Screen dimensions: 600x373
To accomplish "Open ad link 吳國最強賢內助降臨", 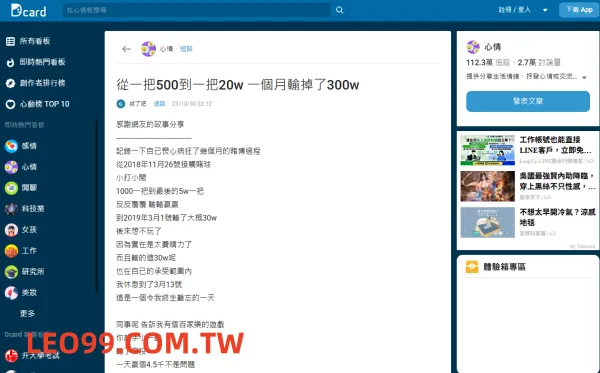I will [557, 181].
